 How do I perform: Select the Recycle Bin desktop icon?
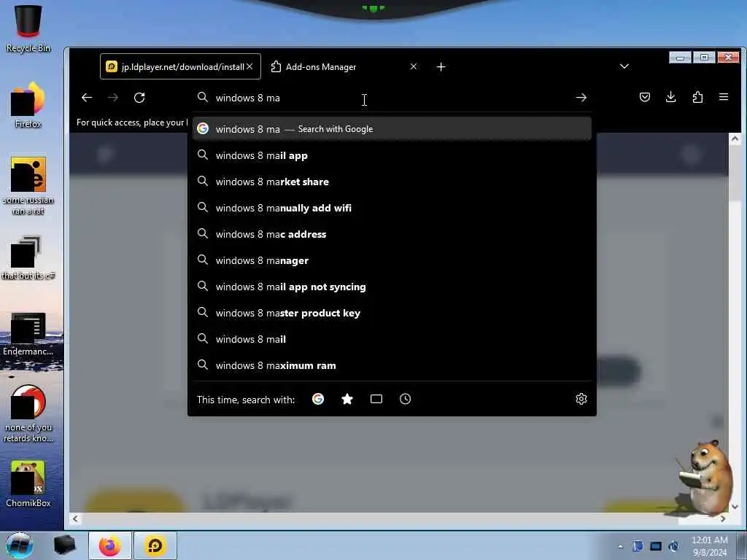pyautogui.click(x=28, y=28)
